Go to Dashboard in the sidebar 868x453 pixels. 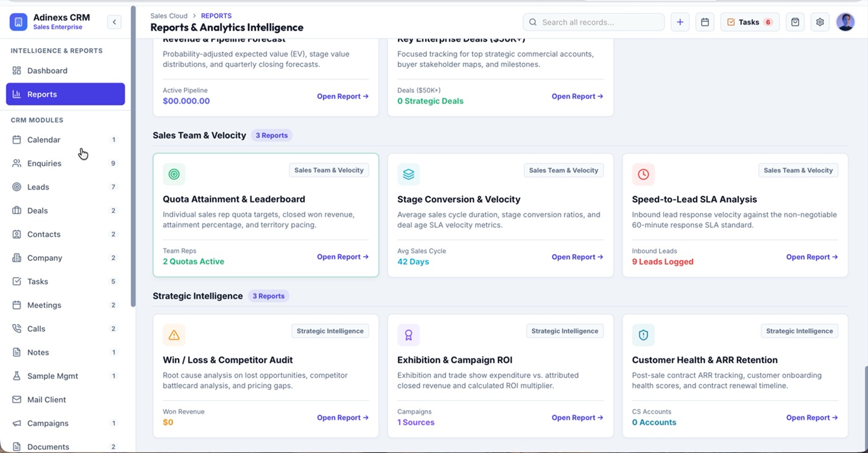point(65,70)
